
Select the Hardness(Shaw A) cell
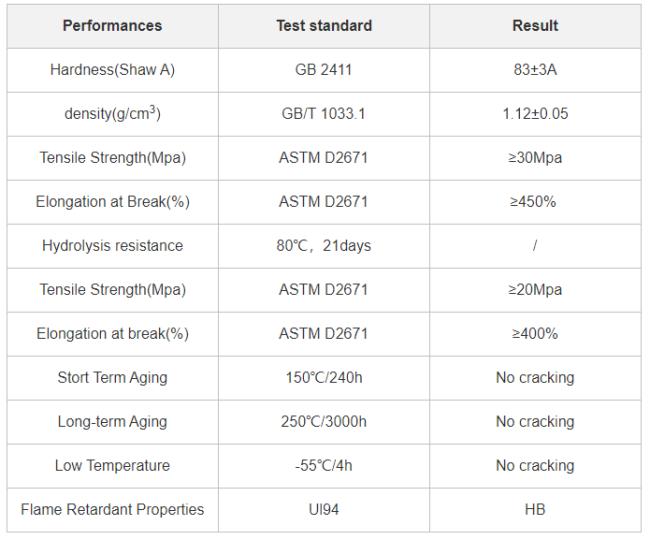[x=112, y=70]
